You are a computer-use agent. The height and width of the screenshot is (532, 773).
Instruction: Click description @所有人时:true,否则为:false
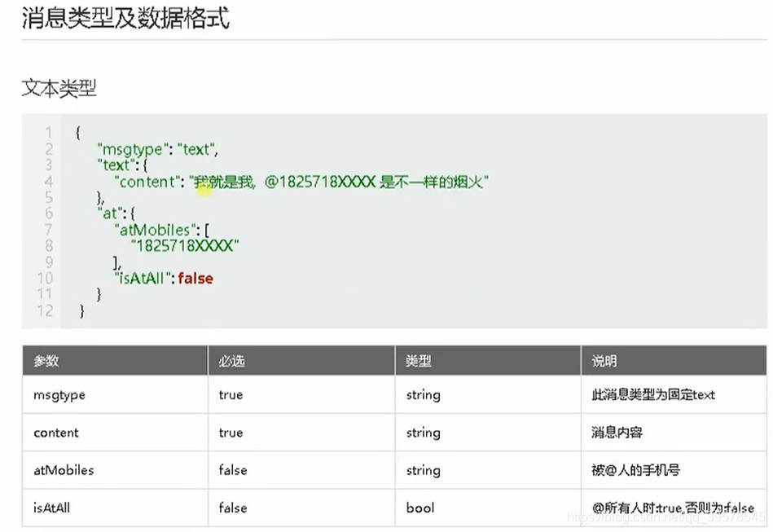pyautogui.click(x=673, y=508)
